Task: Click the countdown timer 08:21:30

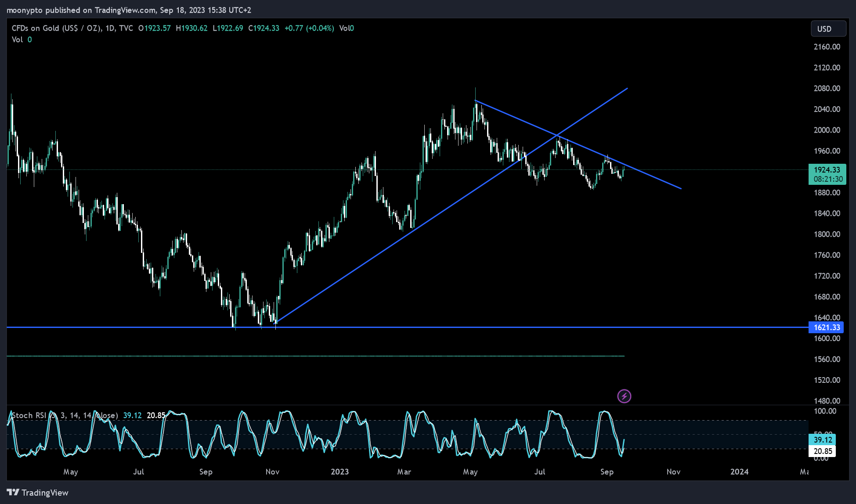Action: tap(828, 179)
